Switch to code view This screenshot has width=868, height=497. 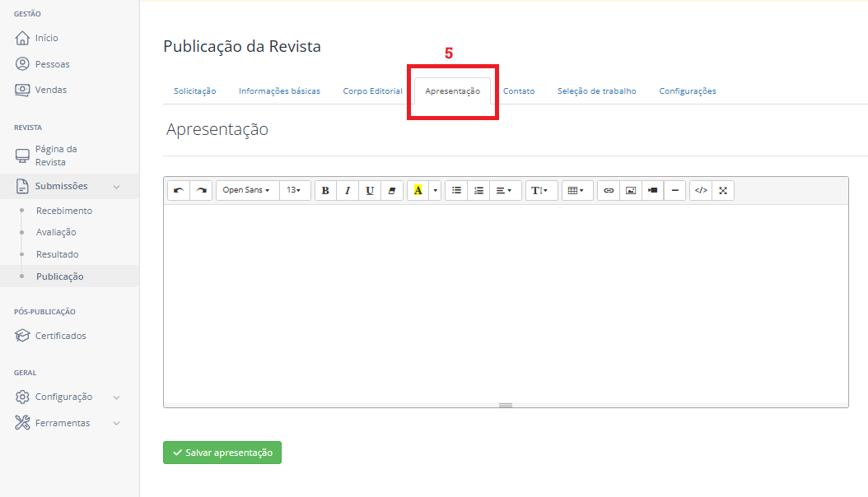(701, 190)
